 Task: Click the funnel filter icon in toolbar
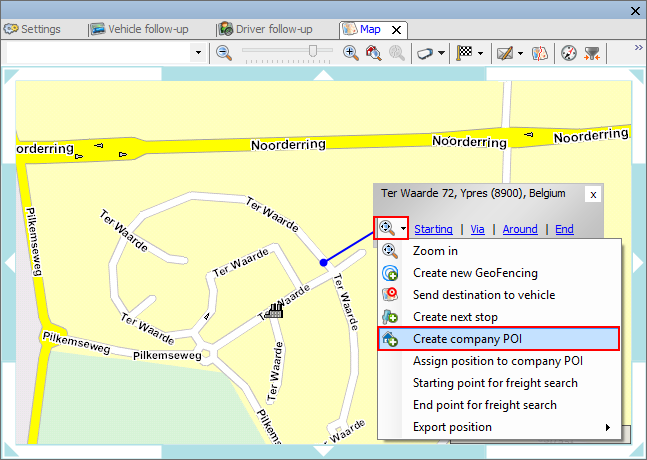(591, 52)
